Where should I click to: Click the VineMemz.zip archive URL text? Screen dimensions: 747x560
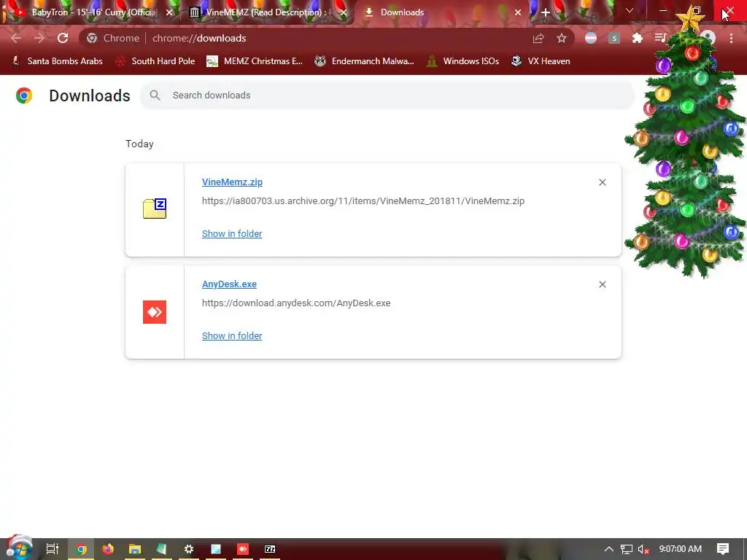tap(363, 201)
